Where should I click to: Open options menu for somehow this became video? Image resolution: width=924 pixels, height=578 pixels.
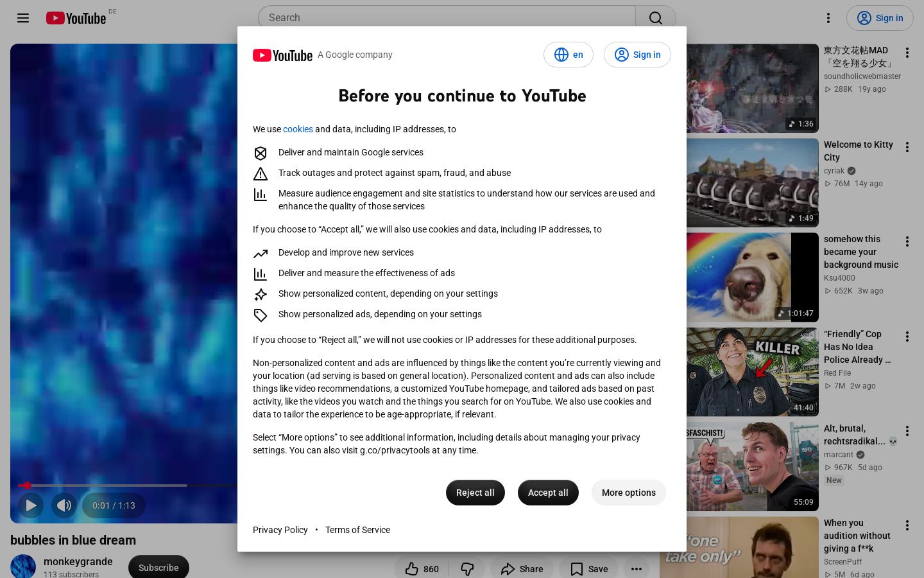point(907,241)
